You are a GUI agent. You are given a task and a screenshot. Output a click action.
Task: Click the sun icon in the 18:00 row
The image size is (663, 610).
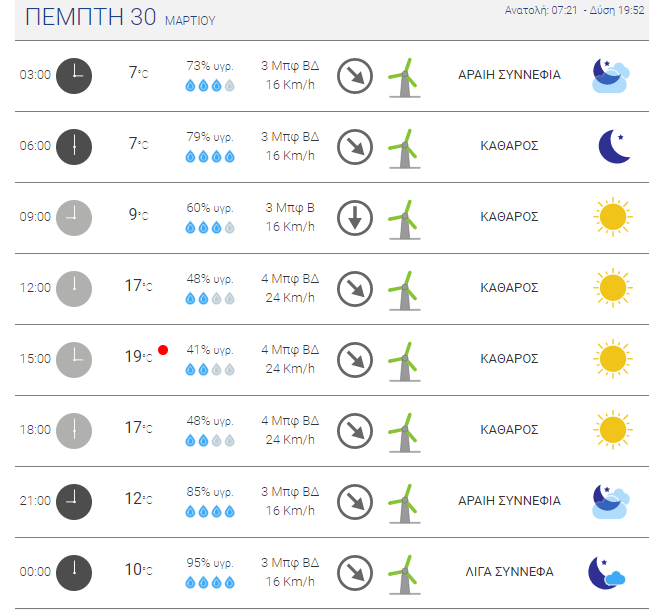tap(613, 430)
